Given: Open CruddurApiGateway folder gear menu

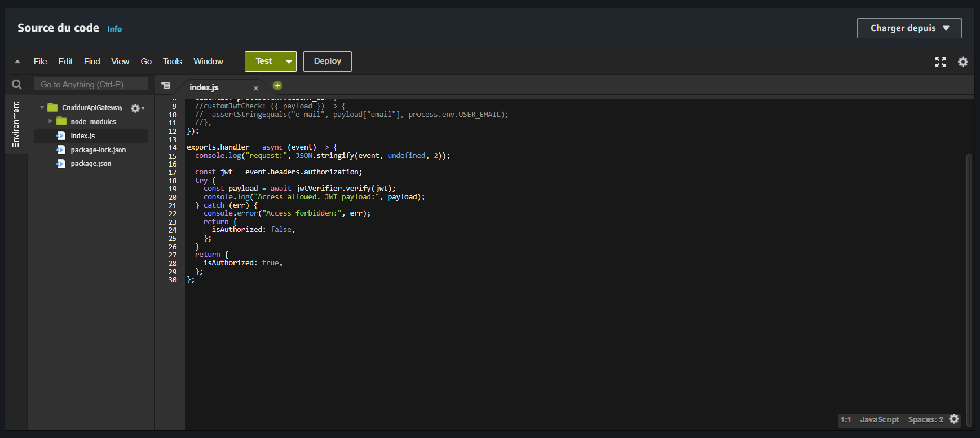Looking at the screenshot, I should point(137,108).
